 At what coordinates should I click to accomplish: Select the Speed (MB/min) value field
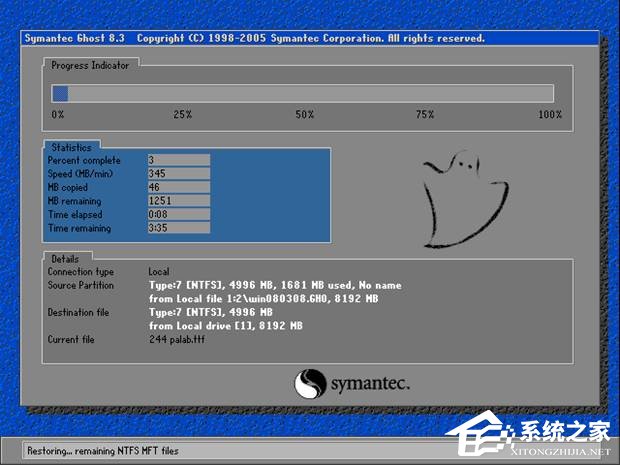(x=178, y=174)
